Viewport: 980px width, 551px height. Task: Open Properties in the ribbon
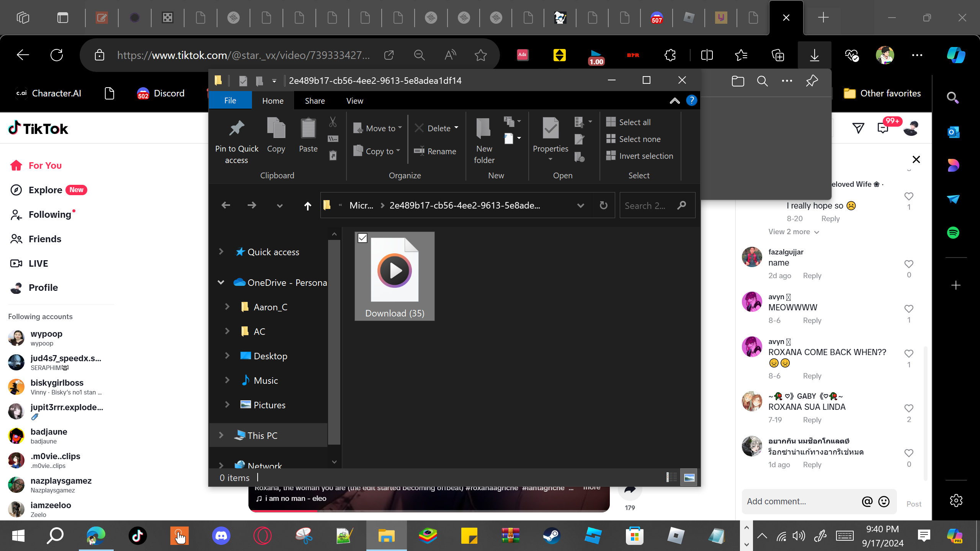[x=550, y=129]
